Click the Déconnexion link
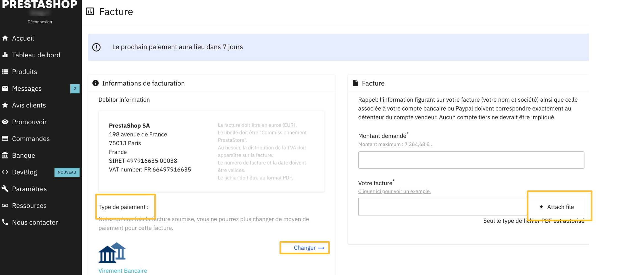The image size is (644, 275). tap(40, 22)
